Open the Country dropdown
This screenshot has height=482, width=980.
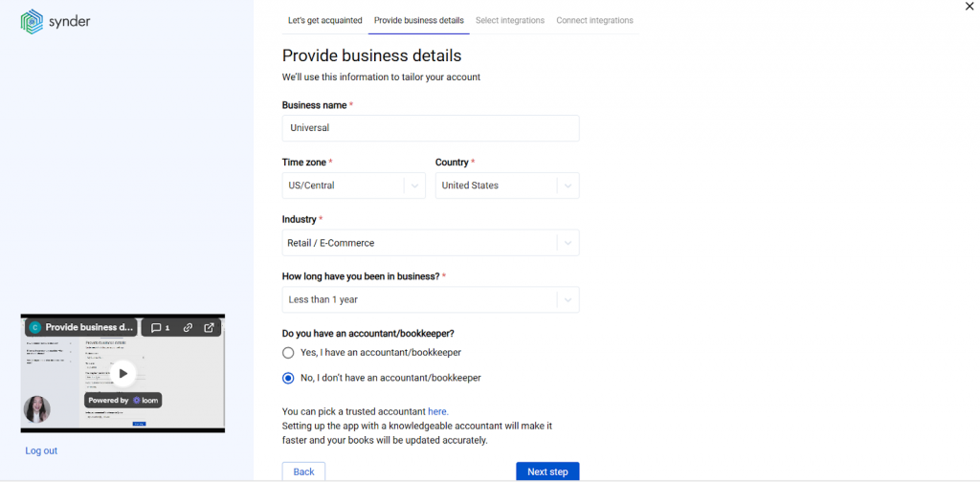pos(568,186)
